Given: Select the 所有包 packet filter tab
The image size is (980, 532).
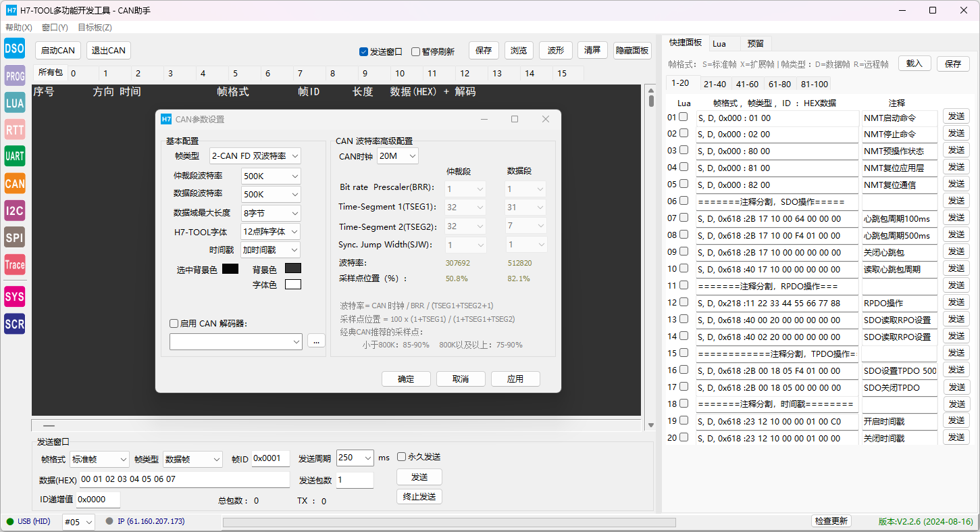Looking at the screenshot, I should [50, 72].
